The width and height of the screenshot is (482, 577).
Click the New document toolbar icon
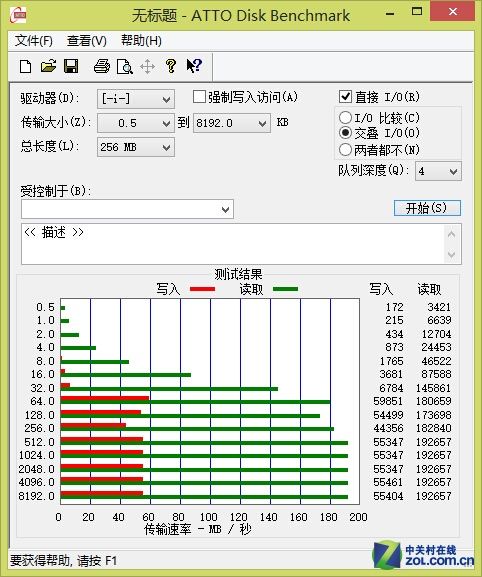[x=25, y=67]
